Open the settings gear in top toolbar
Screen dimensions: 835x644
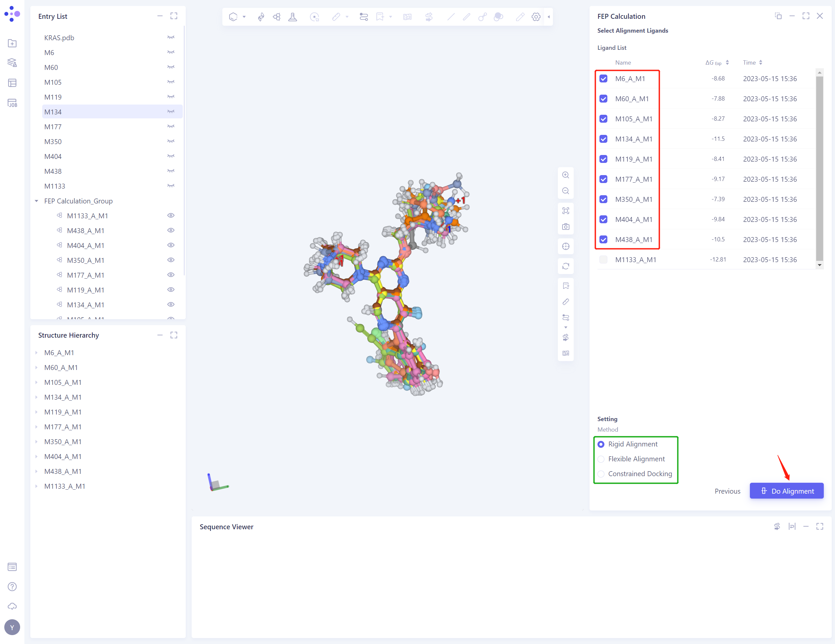[536, 17]
